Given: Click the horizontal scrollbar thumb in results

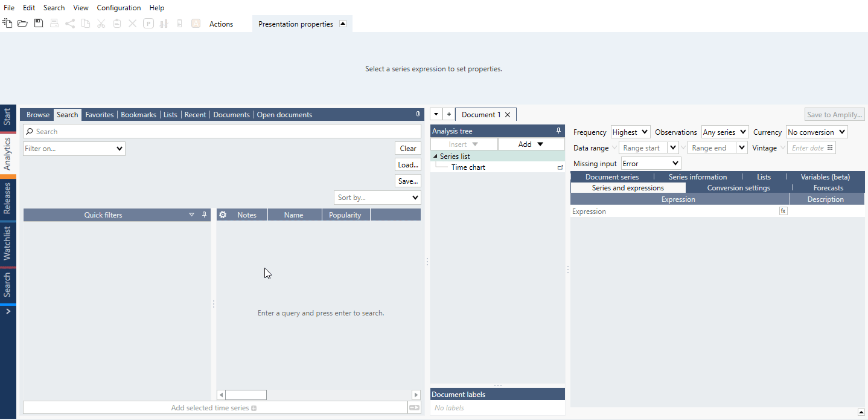Looking at the screenshot, I should pos(246,395).
